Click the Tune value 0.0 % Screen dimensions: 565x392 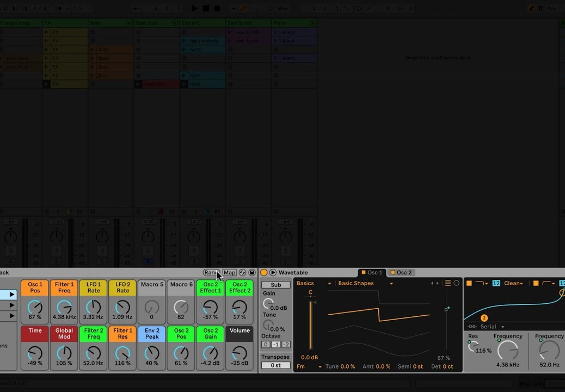tap(348, 366)
